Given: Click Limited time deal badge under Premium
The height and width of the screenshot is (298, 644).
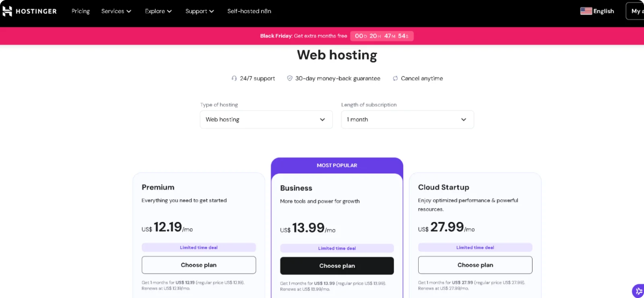Looking at the screenshot, I should [198, 248].
